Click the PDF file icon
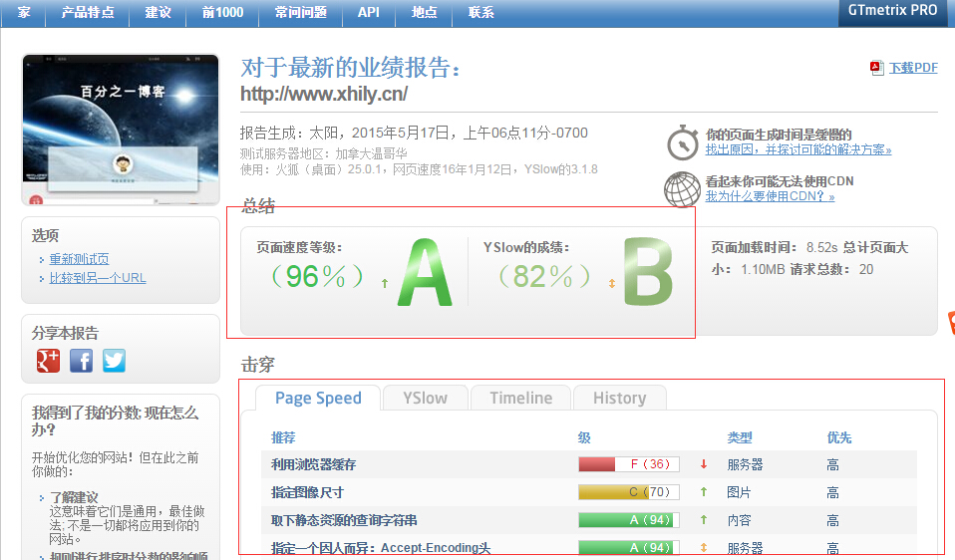955x560 pixels. pyautogui.click(x=876, y=68)
